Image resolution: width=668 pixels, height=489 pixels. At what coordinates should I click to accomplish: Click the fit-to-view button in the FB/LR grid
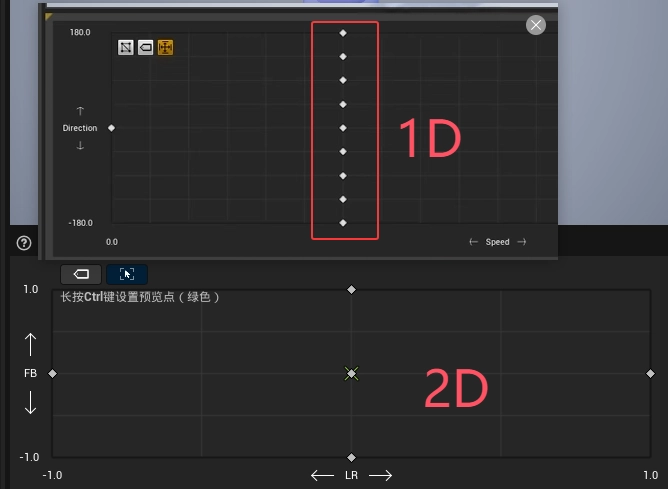[x=127, y=274]
